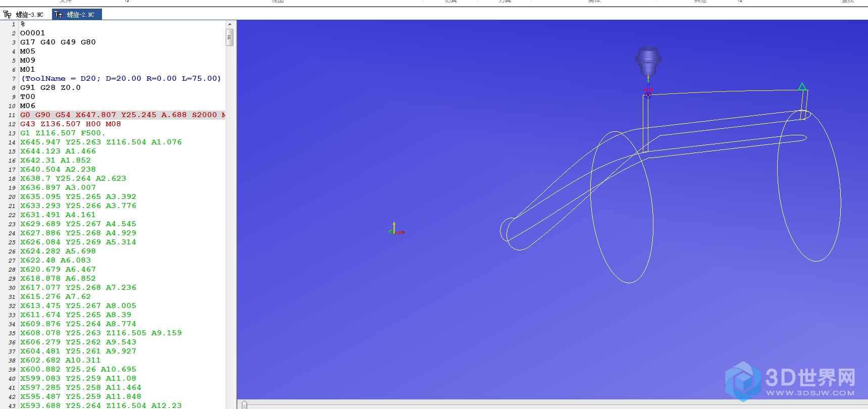Select the line X602.682 A10.311
This screenshot has width=868, height=409.
click(x=60, y=361)
